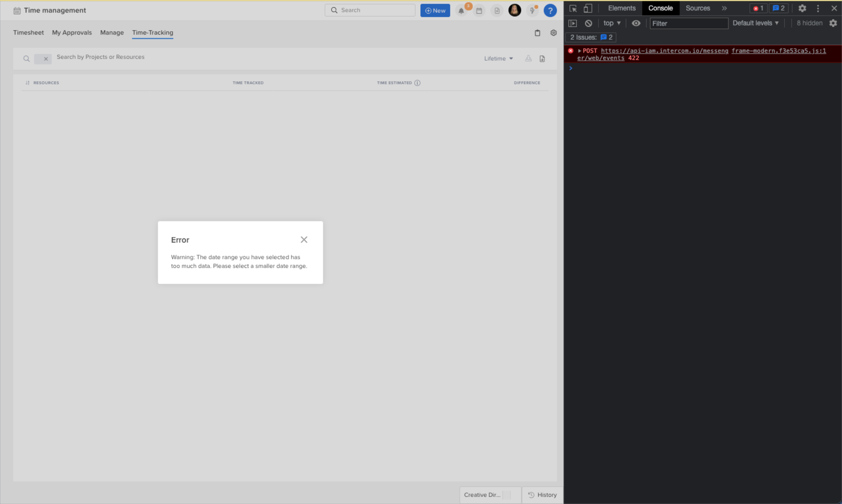Open the blue help question mark
This screenshot has height=504, width=842.
(x=550, y=10)
